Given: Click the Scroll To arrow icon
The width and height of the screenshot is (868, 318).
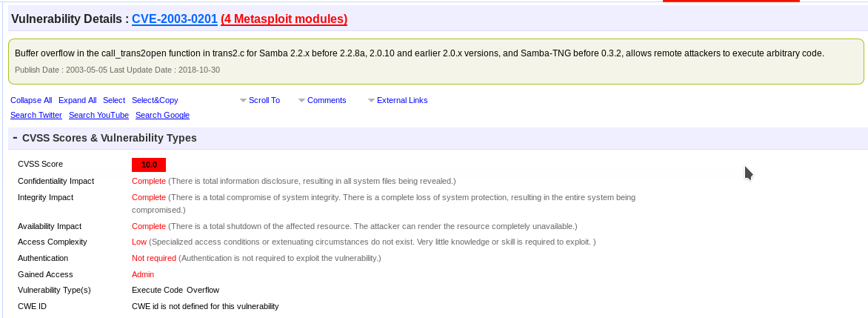Looking at the screenshot, I should click(243, 101).
